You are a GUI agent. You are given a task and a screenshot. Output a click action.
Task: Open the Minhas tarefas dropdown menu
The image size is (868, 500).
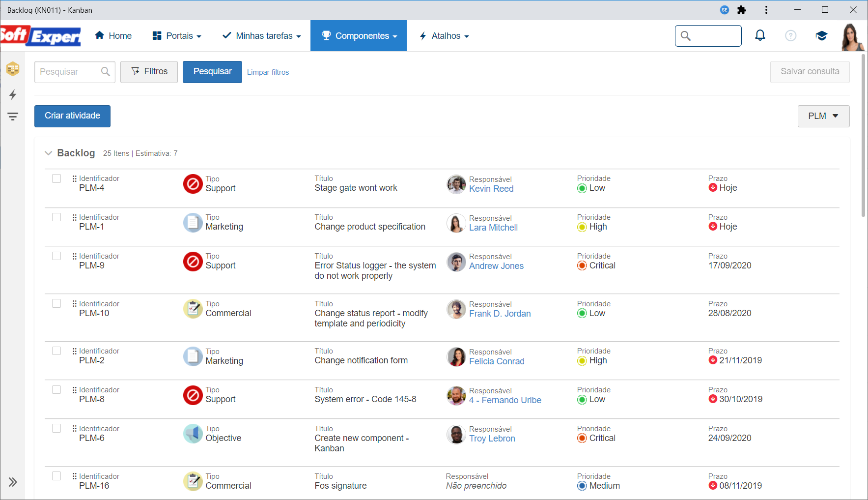262,36
